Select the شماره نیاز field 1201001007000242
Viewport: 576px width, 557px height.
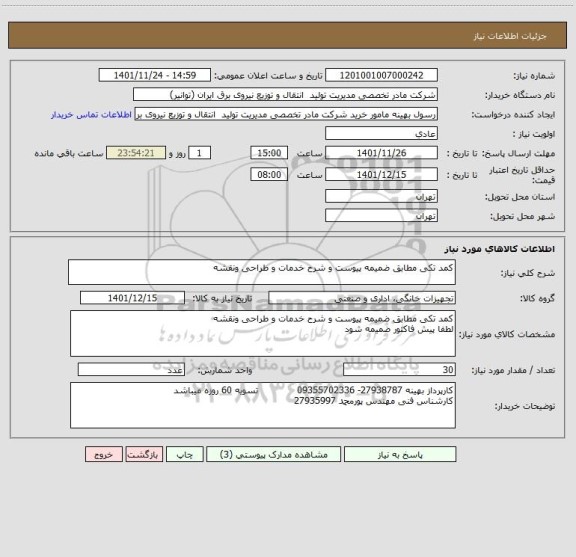click(x=381, y=75)
